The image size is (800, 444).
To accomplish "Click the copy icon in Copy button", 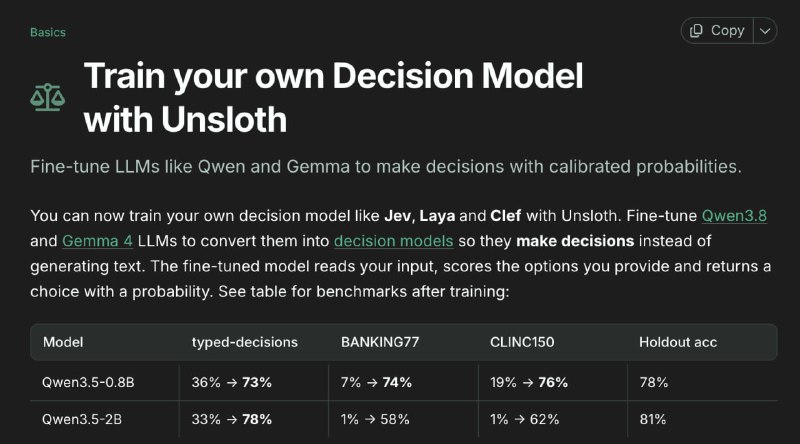I will point(696,31).
